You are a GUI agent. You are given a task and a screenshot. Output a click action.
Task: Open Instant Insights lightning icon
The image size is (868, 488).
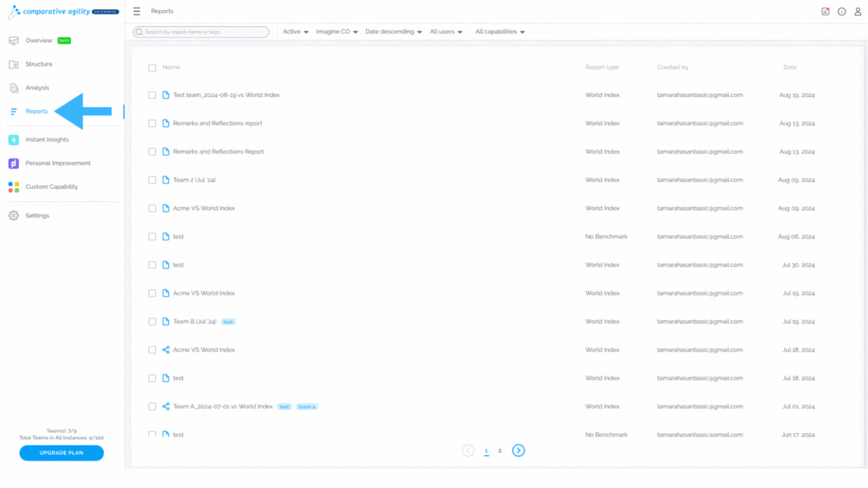point(14,140)
